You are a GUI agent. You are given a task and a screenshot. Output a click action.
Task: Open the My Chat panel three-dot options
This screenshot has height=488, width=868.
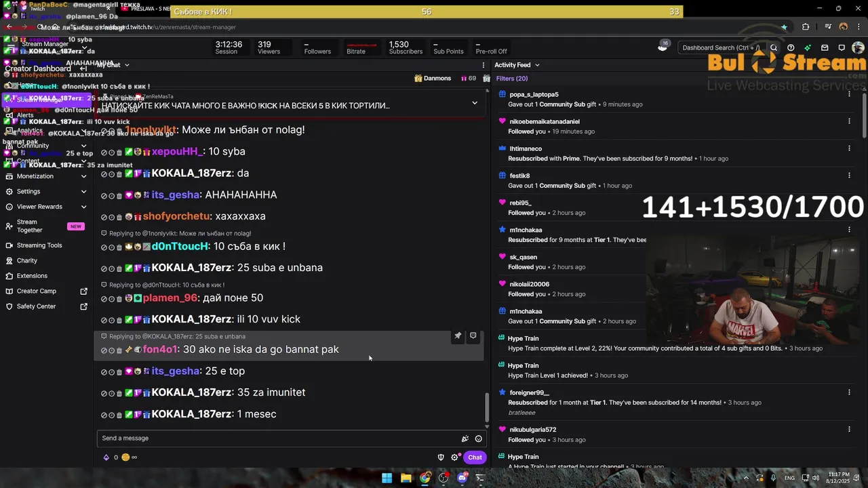(x=484, y=65)
